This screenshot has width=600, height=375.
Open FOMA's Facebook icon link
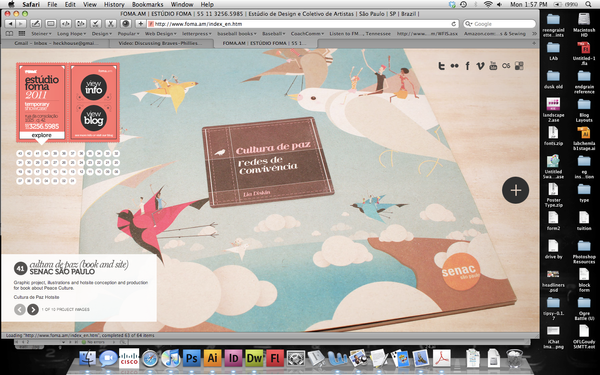[x=467, y=66]
